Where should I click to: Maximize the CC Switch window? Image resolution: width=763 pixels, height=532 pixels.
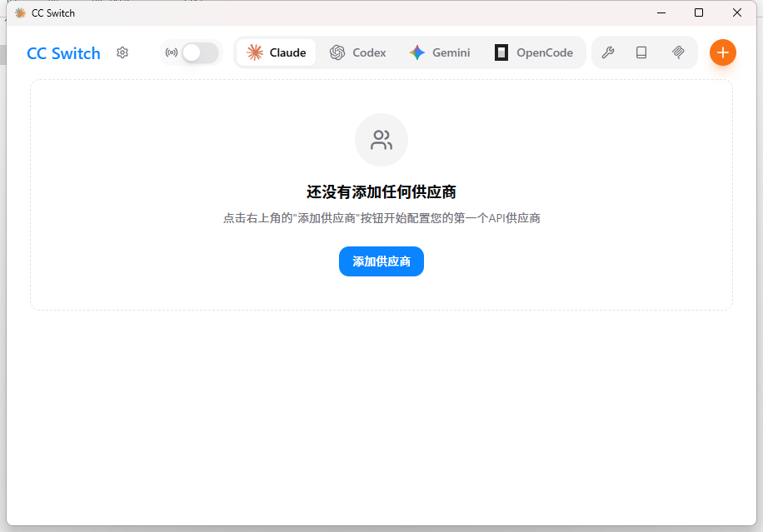[699, 12]
